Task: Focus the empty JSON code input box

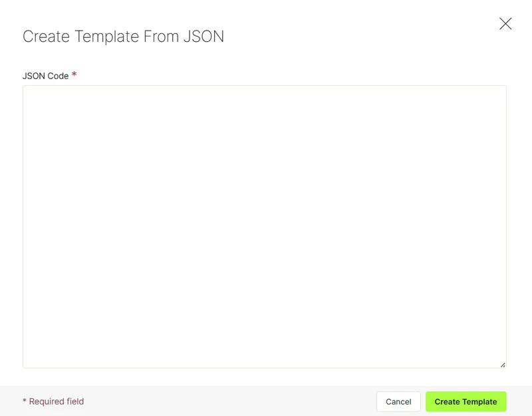Action: click(x=264, y=227)
